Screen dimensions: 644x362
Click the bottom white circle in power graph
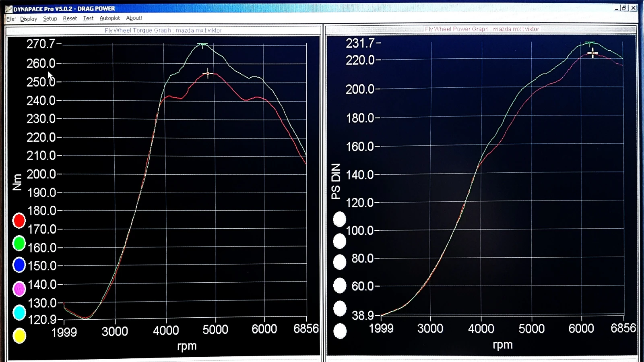click(x=340, y=331)
